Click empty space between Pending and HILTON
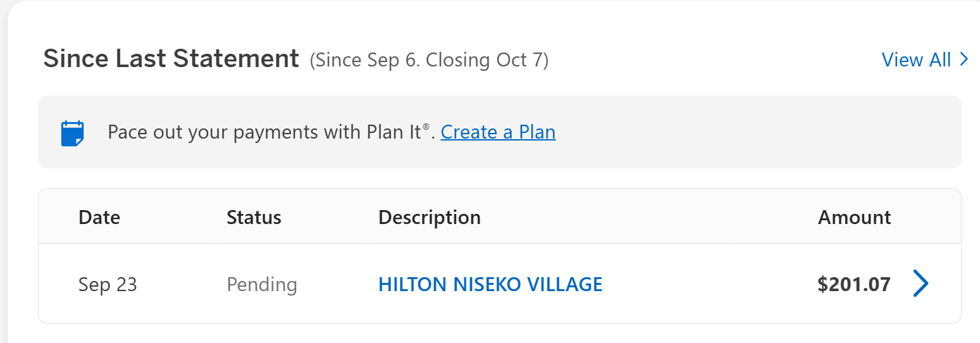Image resolution: width=980 pixels, height=343 pixels. [x=337, y=285]
